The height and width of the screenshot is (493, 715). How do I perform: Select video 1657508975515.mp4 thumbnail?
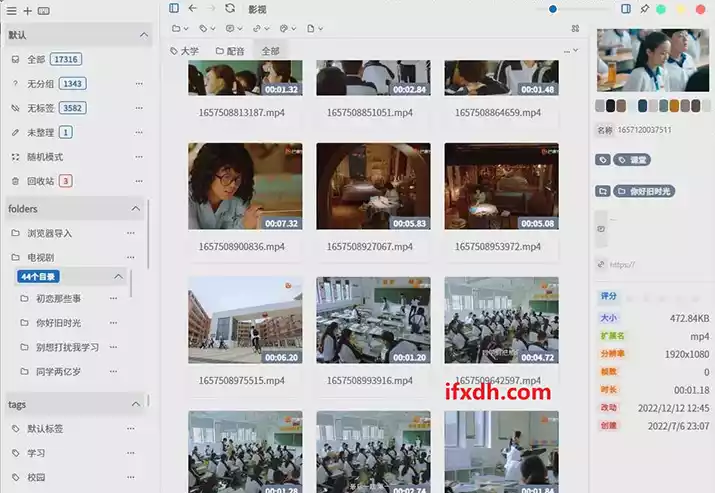(x=245, y=320)
